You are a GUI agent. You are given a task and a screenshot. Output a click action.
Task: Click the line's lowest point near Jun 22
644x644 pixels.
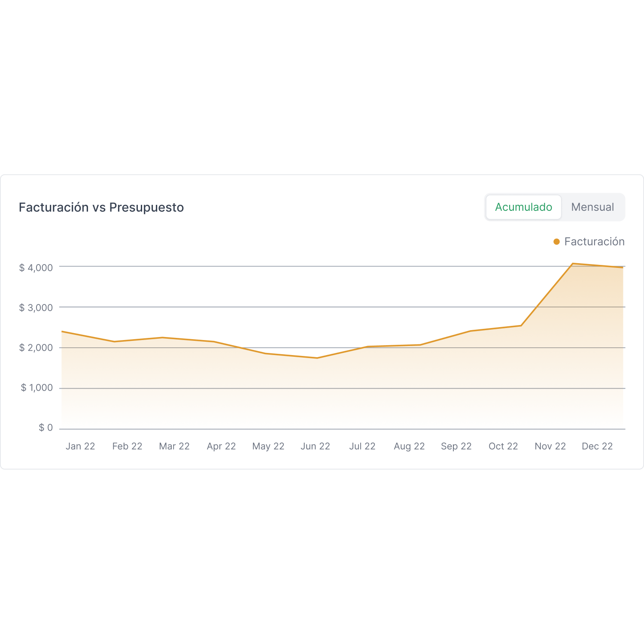click(x=317, y=358)
